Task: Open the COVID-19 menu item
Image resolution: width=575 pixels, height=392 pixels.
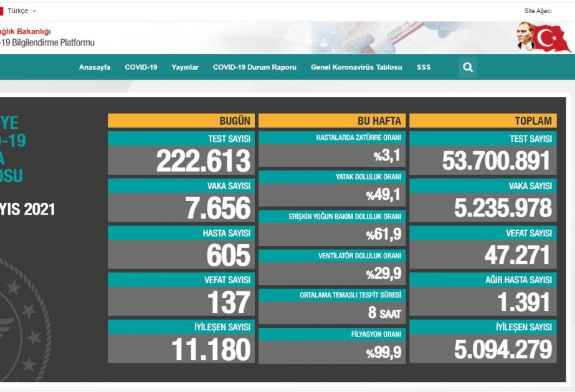Action: 141,67
